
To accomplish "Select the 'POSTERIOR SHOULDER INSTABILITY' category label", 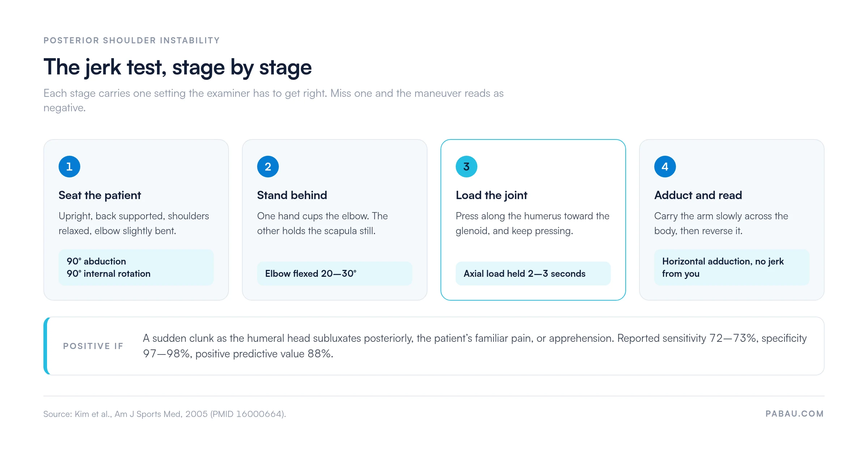I will tap(132, 40).
